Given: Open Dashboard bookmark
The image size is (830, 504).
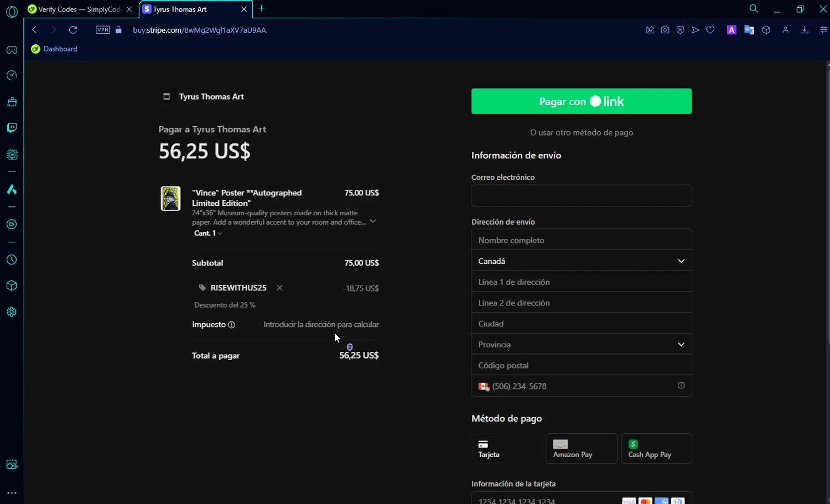Looking at the screenshot, I should pos(54,49).
